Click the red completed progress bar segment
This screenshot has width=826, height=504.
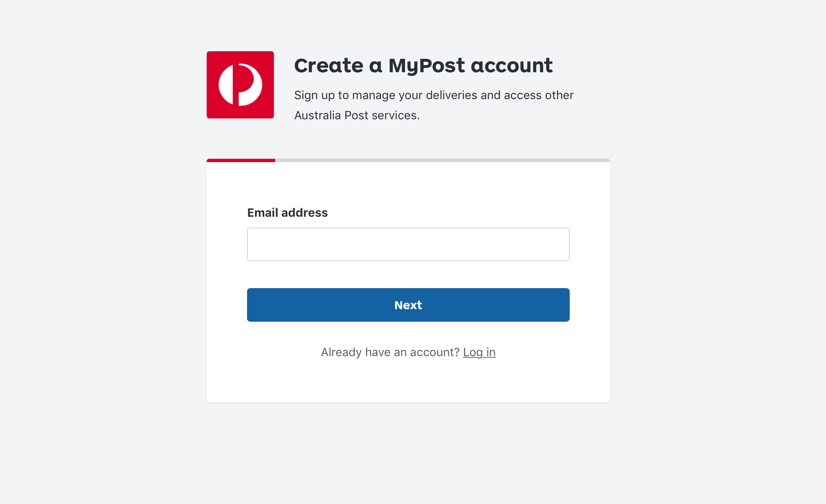(x=241, y=160)
